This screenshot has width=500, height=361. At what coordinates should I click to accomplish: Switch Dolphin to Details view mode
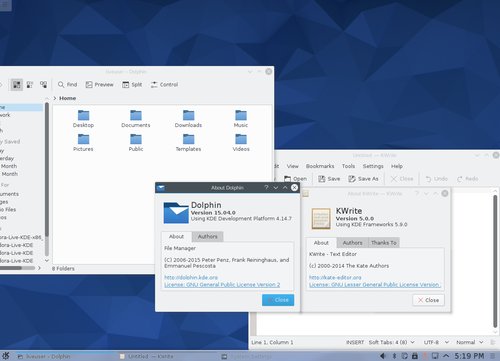tap(43, 85)
